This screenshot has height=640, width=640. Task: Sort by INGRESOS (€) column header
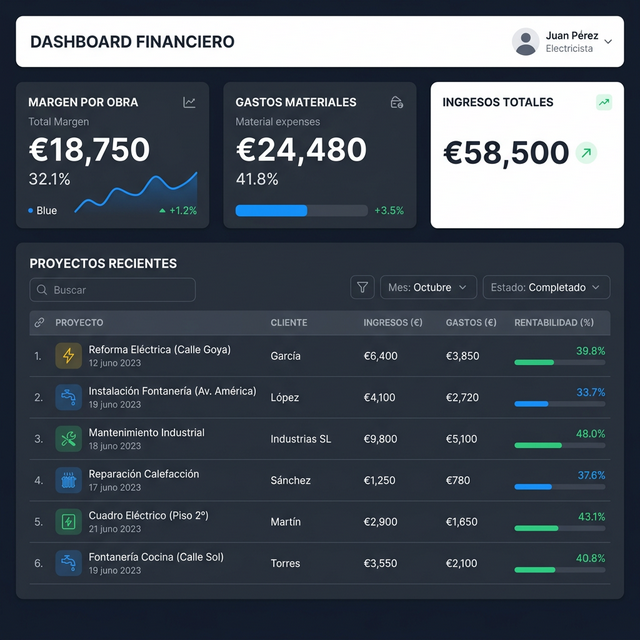(393, 322)
